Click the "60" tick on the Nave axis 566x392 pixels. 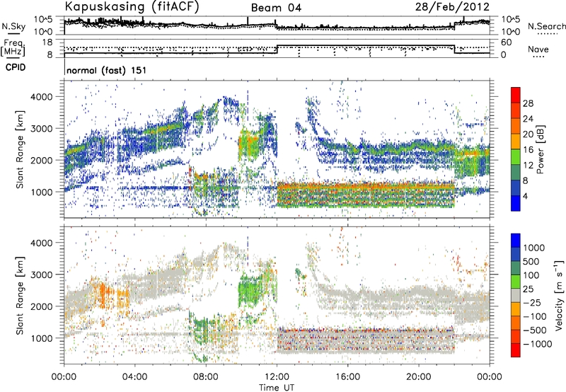[x=507, y=42]
